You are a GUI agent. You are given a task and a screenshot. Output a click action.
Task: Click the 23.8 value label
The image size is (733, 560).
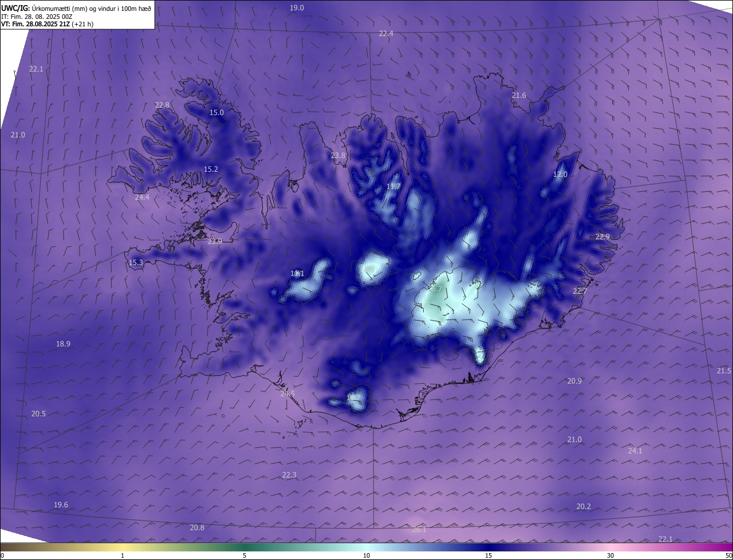(x=338, y=155)
